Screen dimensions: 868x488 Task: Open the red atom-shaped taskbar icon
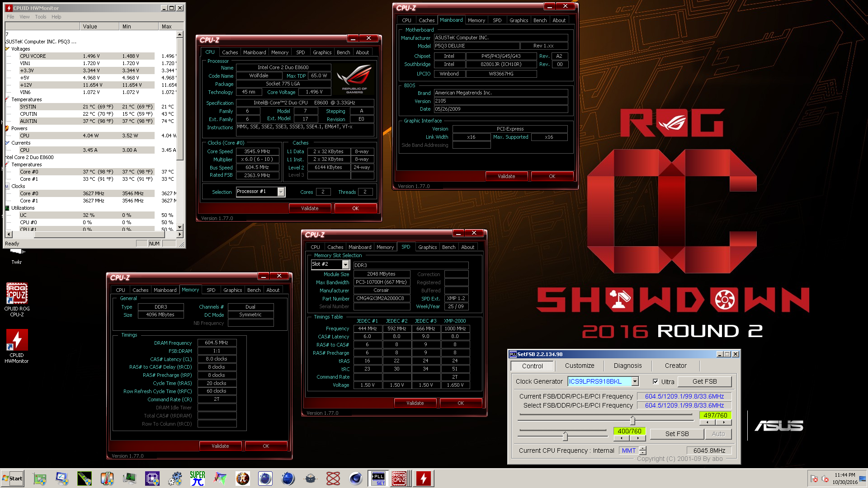pyautogui.click(x=333, y=479)
